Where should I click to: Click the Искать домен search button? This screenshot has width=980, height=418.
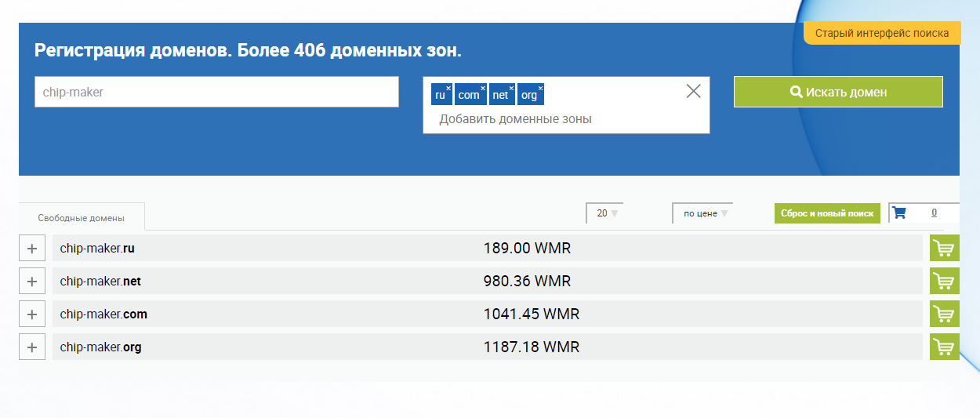pos(838,92)
